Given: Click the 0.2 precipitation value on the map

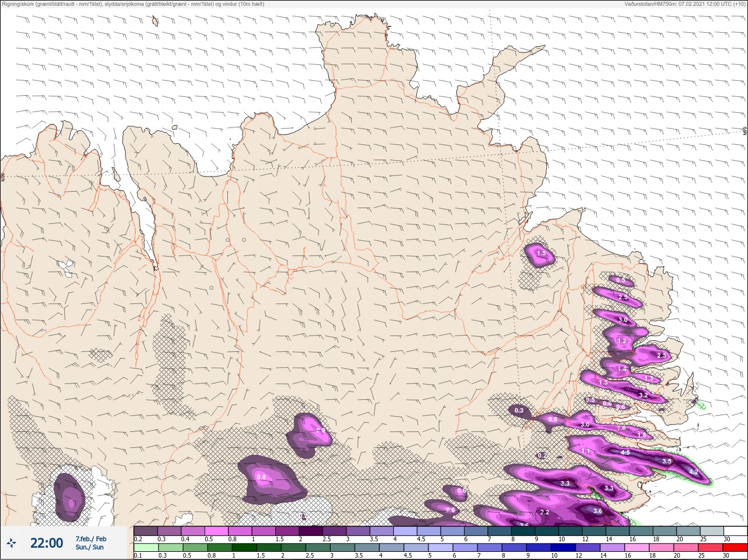Looking at the screenshot, I should tap(542, 455).
